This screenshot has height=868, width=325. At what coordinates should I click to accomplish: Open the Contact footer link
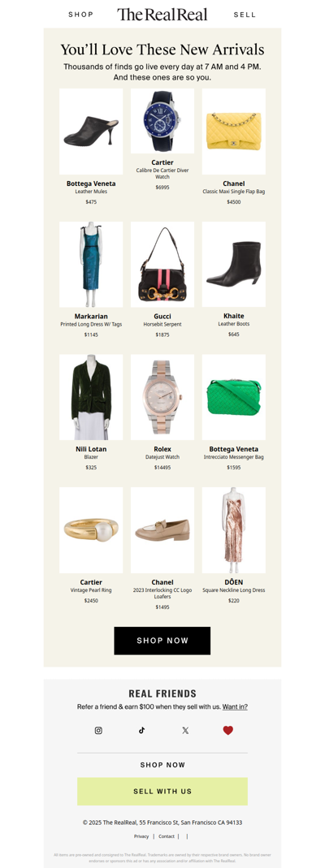point(167,836)
